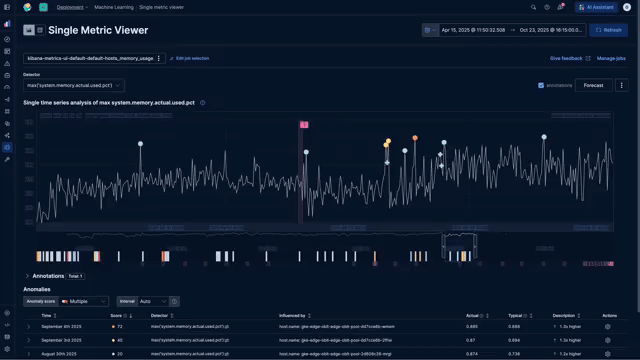Open the search icon in header
Viewport: 640px width, 360px height.
[533, 7]
